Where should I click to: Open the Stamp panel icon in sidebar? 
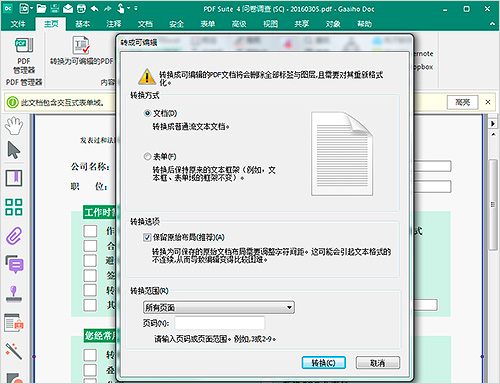click(x=14, y=294)
